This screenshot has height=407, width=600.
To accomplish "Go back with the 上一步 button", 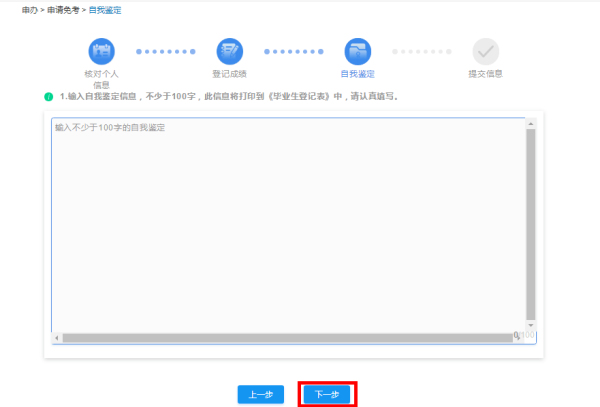I will coord(261,394).
